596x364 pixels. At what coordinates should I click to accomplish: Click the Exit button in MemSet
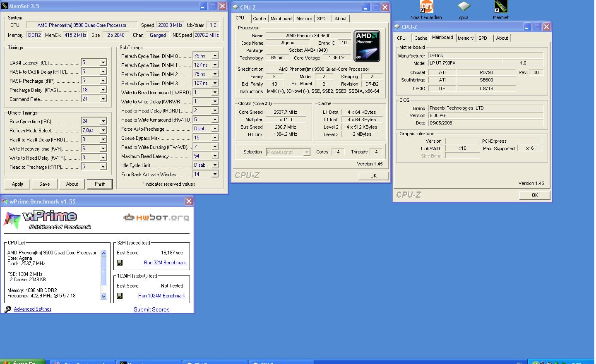coord(100,184)
